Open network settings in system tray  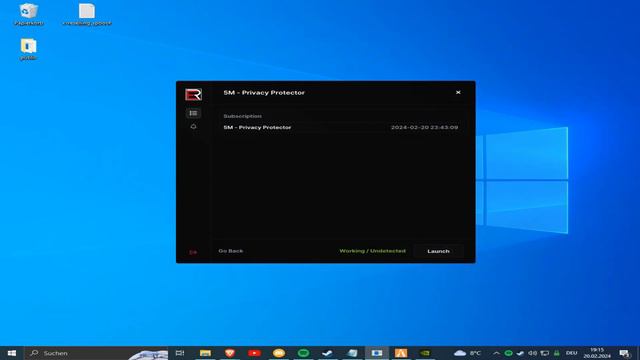pos(544,353)
